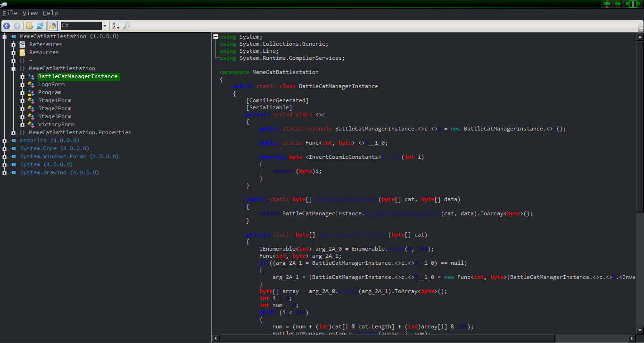This screenshot has width=644, height=343.
Task: Click the code pane vertical scrollbar down arrow
Action: click(x=640, y=331)
